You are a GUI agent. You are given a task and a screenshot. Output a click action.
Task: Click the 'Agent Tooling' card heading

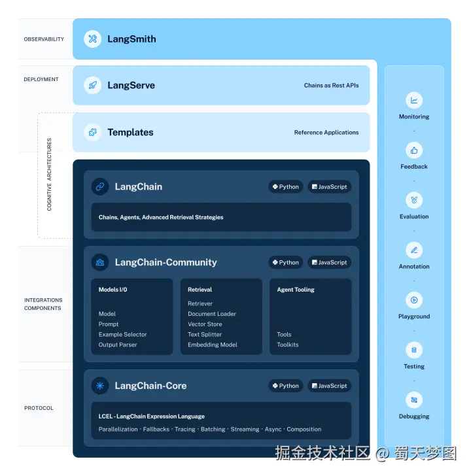coord(296,290)
